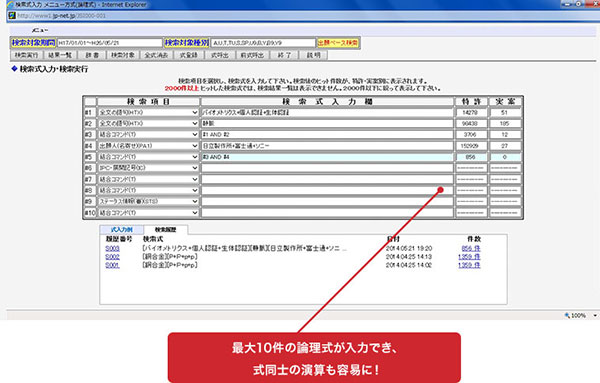
Task: Click the patent count 14278 in row #1
Action: 470,112
